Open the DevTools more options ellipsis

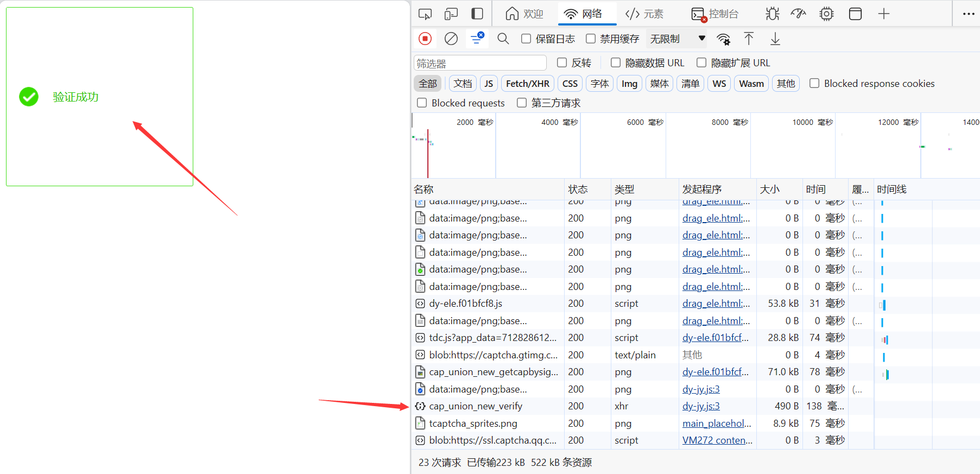(x=969, y=14)
